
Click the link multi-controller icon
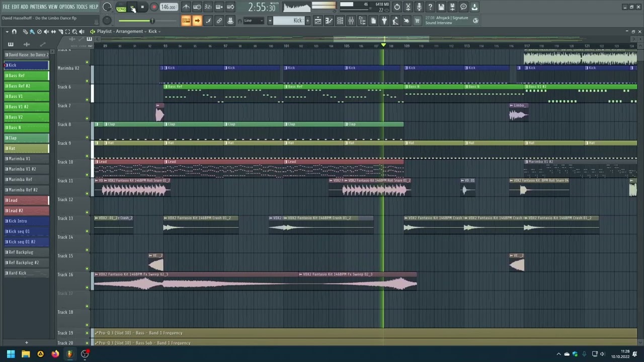tap(219, 21)
